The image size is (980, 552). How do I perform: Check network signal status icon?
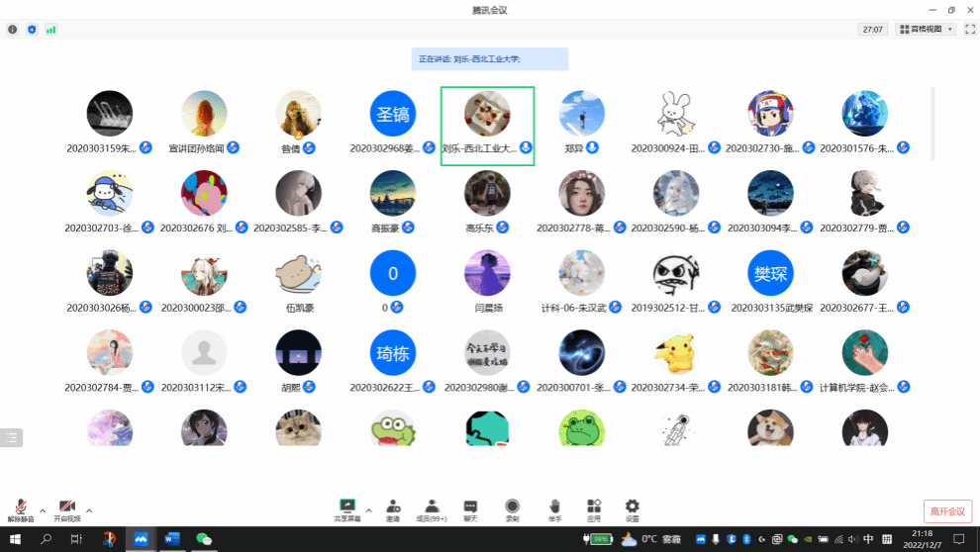tap(50, 30)
